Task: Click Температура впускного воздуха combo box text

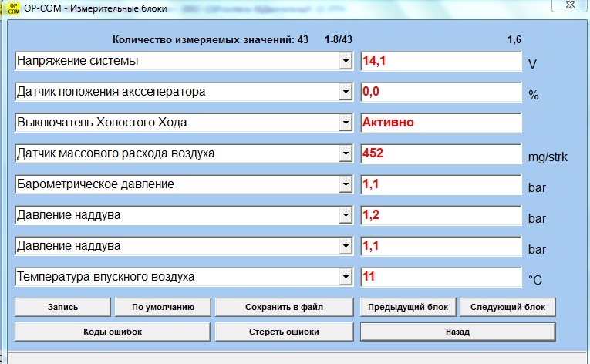Action: pos(106,277)
